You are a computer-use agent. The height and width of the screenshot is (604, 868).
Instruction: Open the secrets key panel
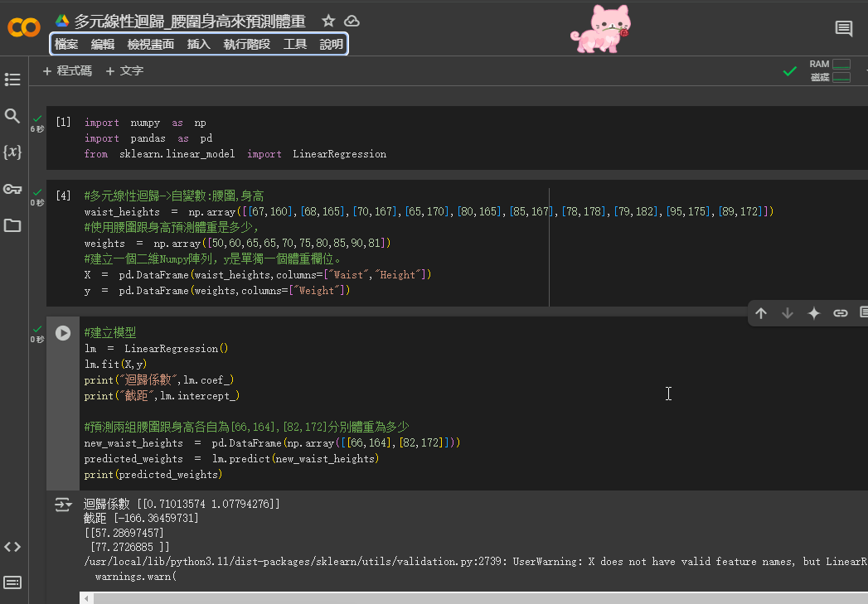12,189
